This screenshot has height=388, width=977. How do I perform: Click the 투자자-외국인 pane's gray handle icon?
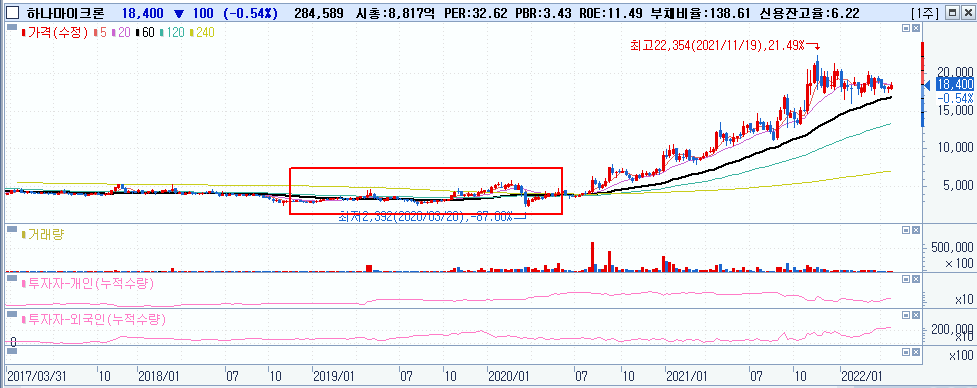tap(11, 315)
